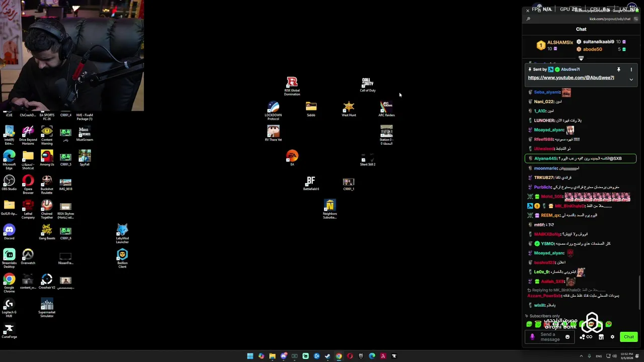
Task: Open the Lethal Company desktop icon
Action: click(x=28, y=209)
